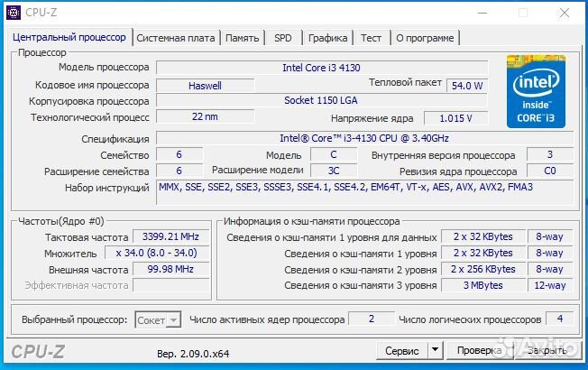Viewport: 588px width, 370px height.
Task: Click the Intel Core i3 4130 model field
Action: (322, 68)
